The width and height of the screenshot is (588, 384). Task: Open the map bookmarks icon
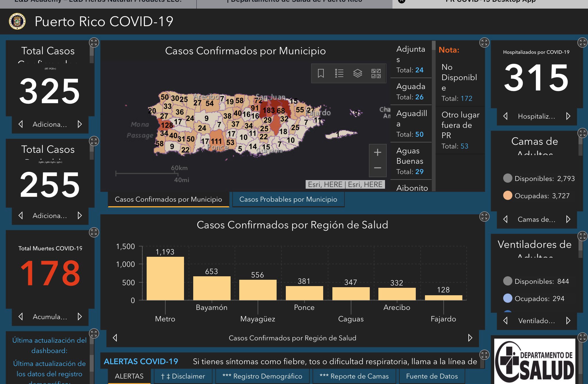(x=321, y=73)
